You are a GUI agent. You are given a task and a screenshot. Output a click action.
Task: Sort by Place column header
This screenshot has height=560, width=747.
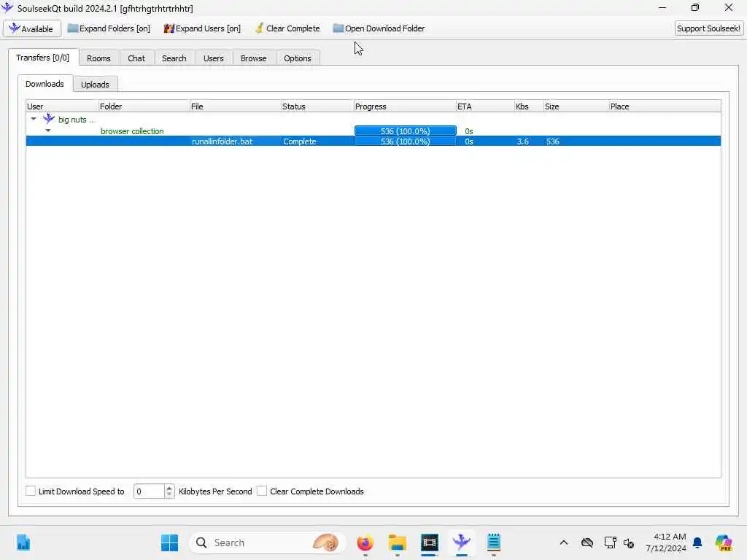665,106
